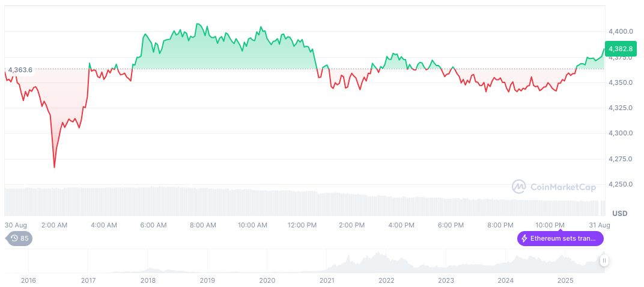Click the CoinMarketCap watermark logo
This screenshot has width=644, height=287.
[518, 187]
